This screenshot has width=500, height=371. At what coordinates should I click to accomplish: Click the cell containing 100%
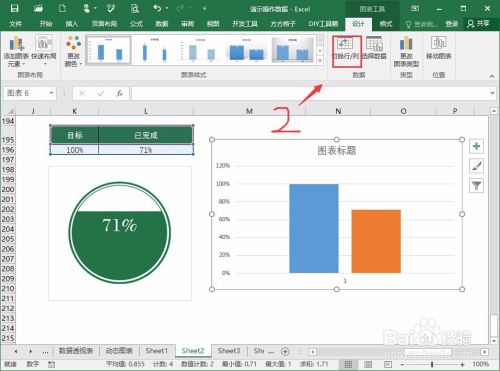click(x=74, y=150)
